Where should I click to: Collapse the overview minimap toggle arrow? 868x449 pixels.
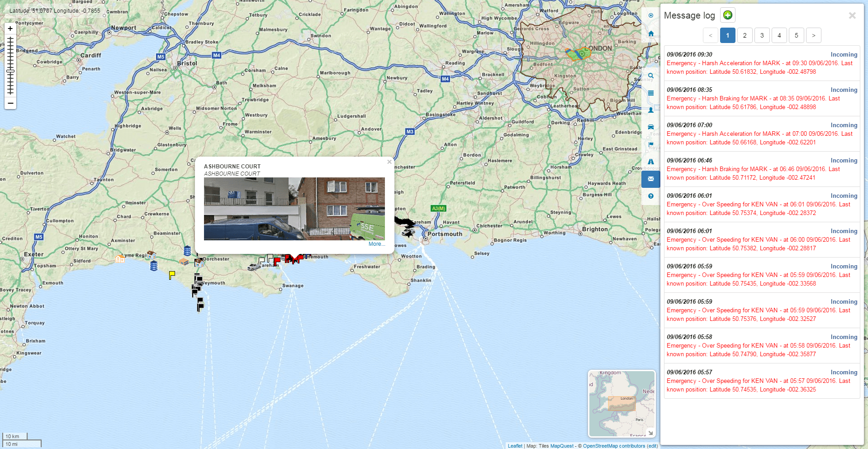(x=650, y=433)
